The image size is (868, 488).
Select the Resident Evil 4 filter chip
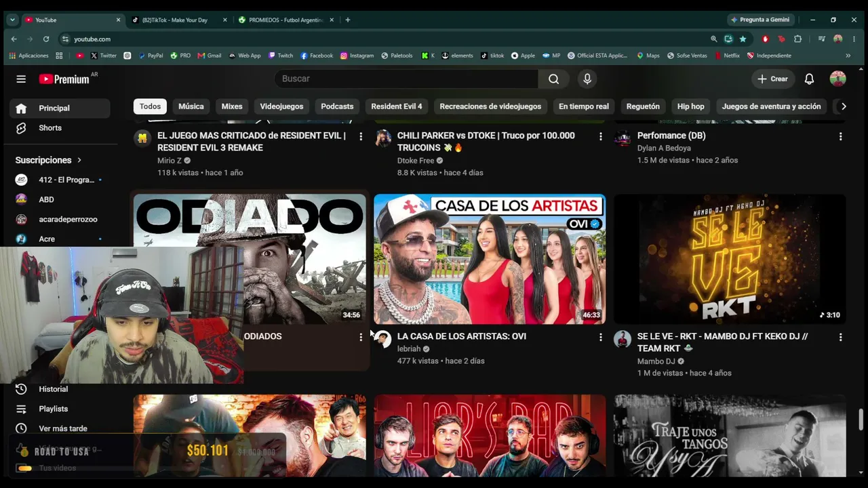(x=397, y=106)
